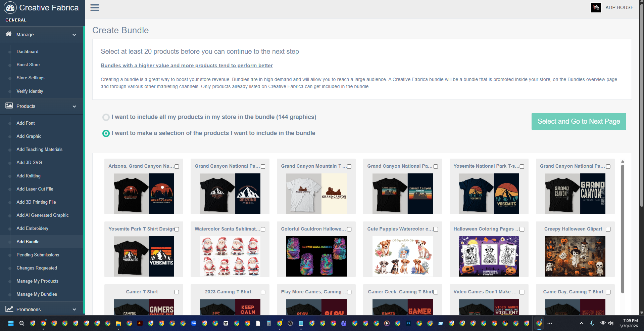Image resolution: width=644 pixels, height=331 pixels.
Task: Click the Promotions chart icon in sidebar
Action: point(9,309)
